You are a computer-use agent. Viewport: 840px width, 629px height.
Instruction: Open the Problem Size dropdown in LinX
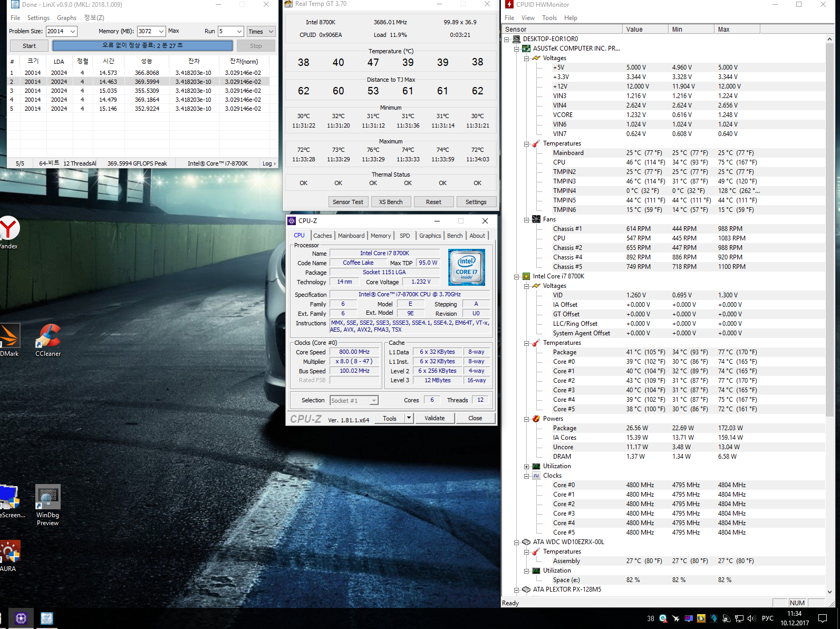pyautogui.click(x=73, y=32)
